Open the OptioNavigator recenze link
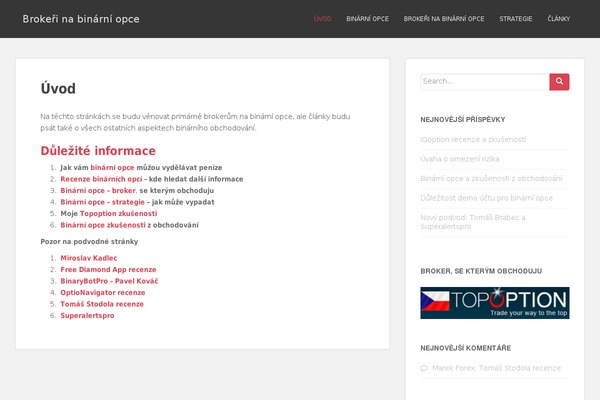Screen dimensions: 600x400 (x=103, y=292)
